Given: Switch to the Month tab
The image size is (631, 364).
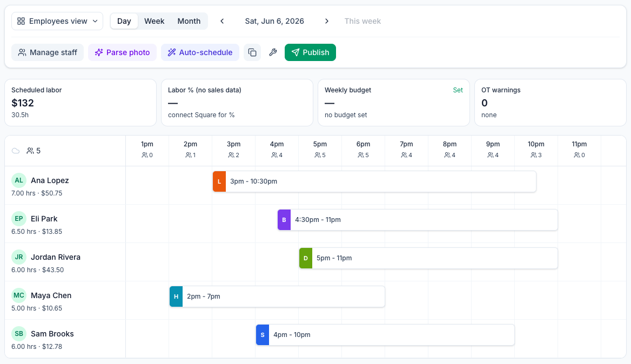Looking at the screenshot, I should click(x=189, y=21).
